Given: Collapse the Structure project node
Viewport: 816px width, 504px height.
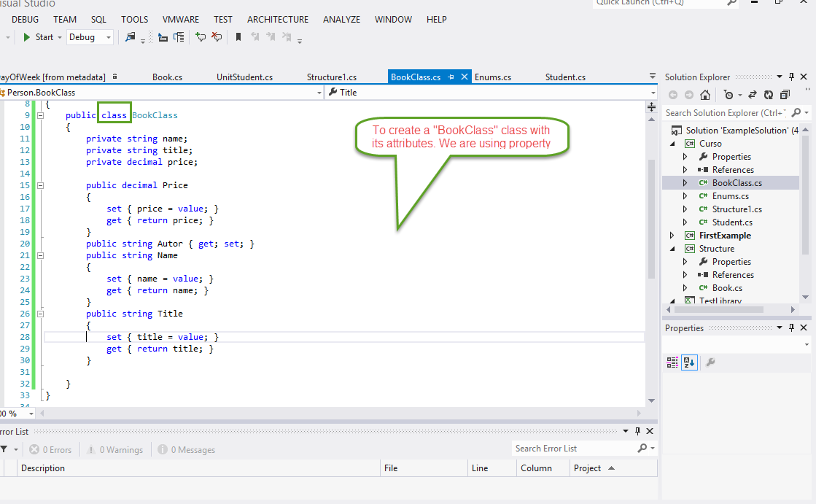Looking at the screenshot, I should (672, 249).
